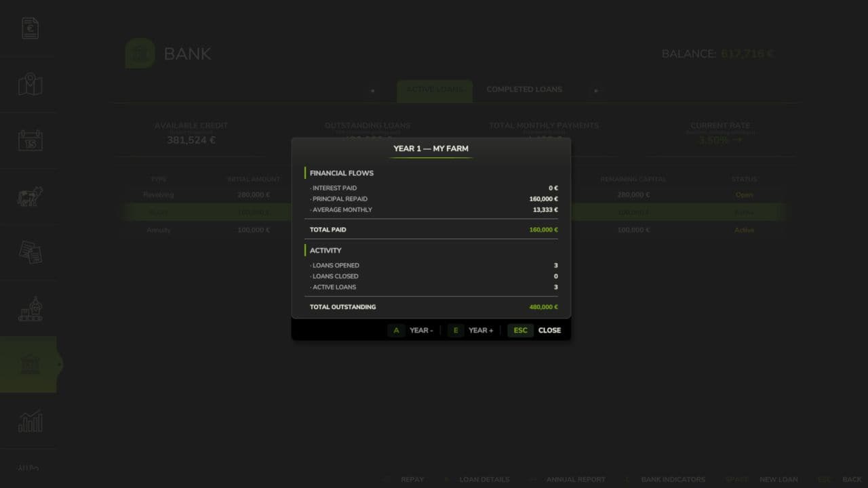Click the TOTAL OUTSTANDING 480,000 € value
868x488 pixels.
tap(543, 307)
